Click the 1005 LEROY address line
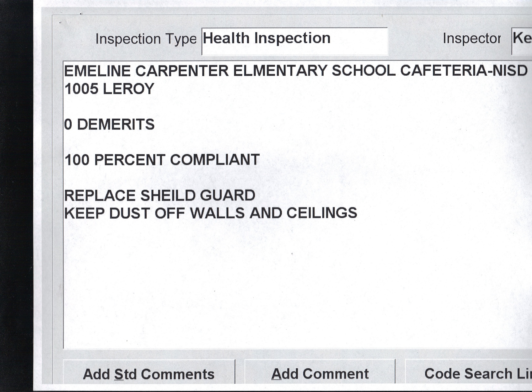The height and width of the screenshot is (392, 532). coord(109,89)
